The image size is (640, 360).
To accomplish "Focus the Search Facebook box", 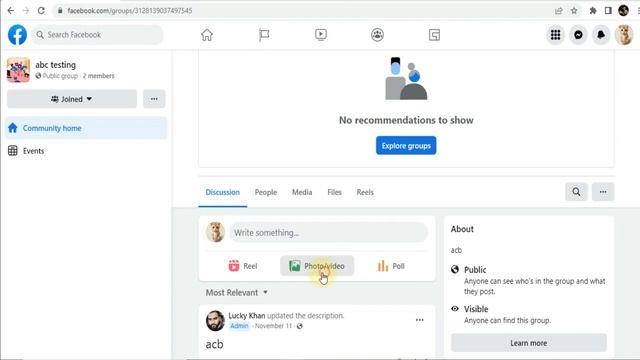I will tap(98, 35).
